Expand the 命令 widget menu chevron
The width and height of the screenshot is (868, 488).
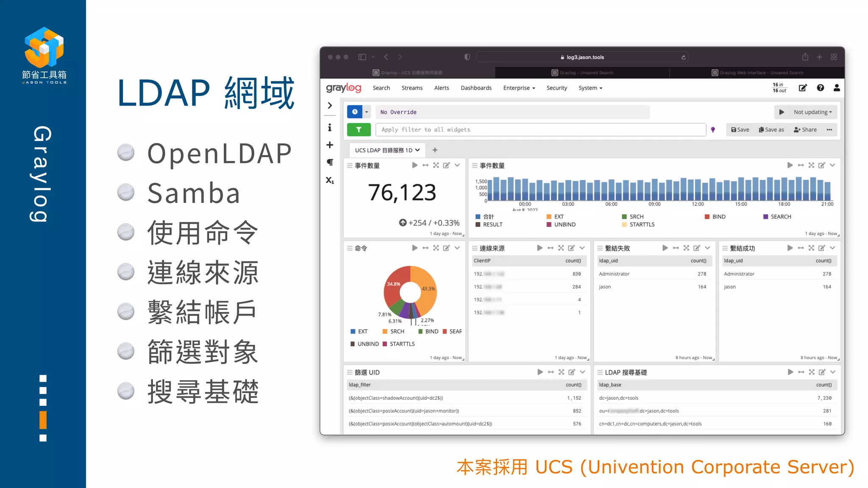pos(457,248)
